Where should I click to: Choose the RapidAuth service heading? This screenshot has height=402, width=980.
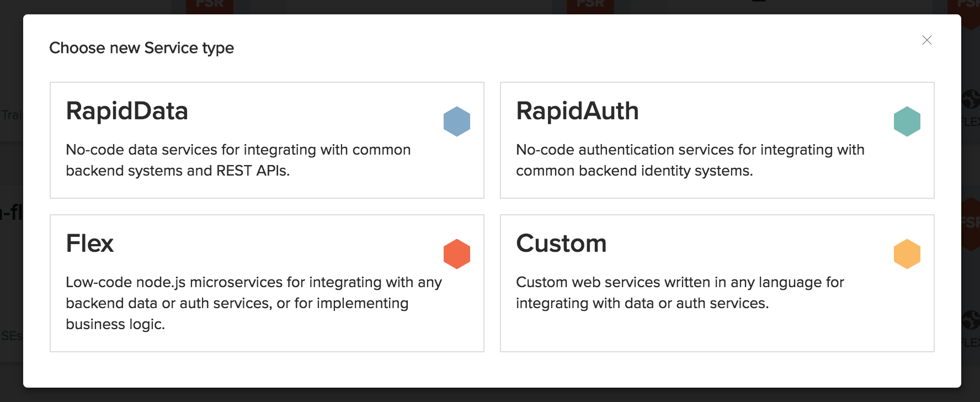pyautogui.click(x=577, y=111)
